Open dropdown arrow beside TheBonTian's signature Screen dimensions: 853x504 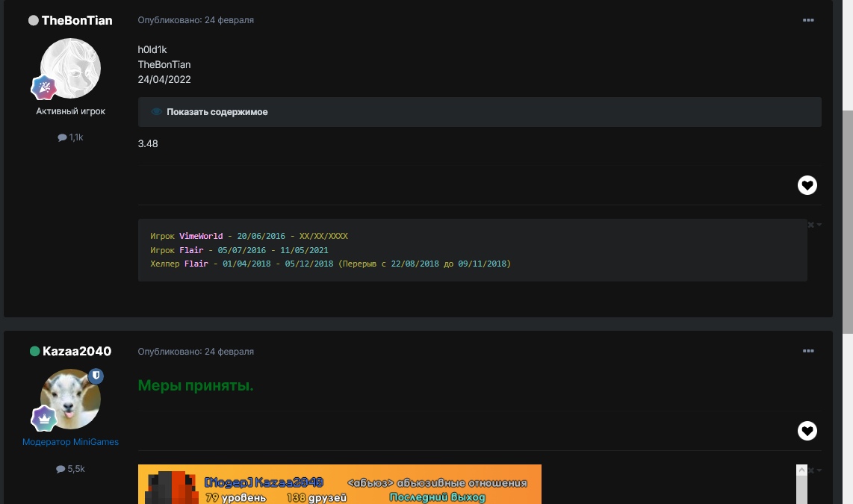(x=819, y=225)
